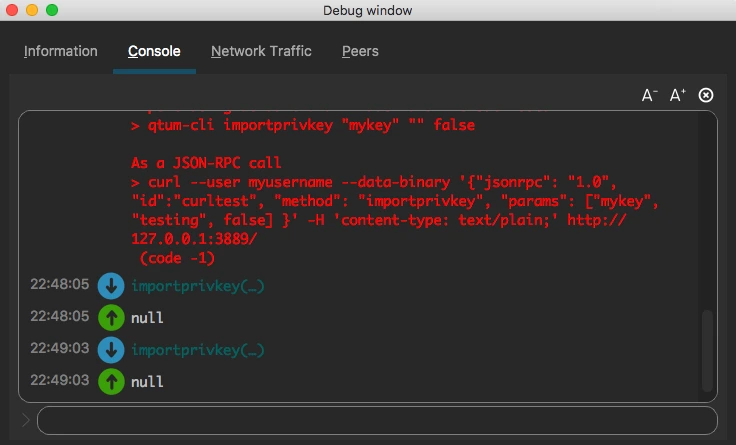Maximize the Debug window
The width and height of the screenshot is (736, 445).
(x=52, y=10)
